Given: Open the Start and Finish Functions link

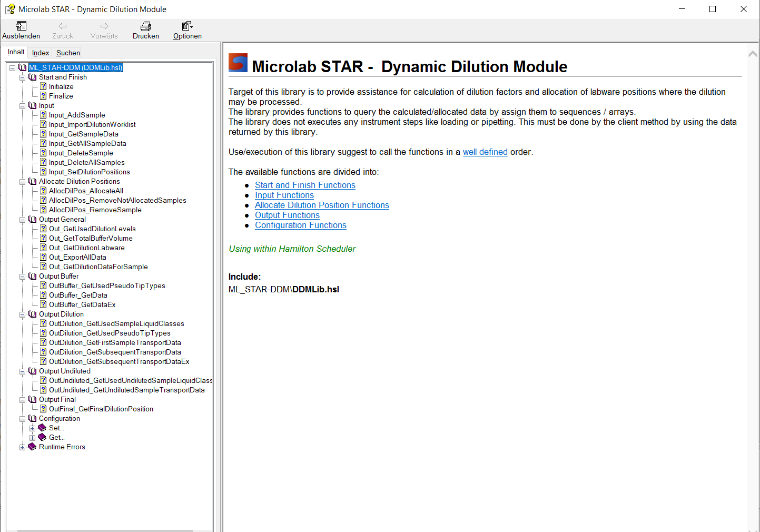Looking at the screenshot, I should tap(305, 185).
